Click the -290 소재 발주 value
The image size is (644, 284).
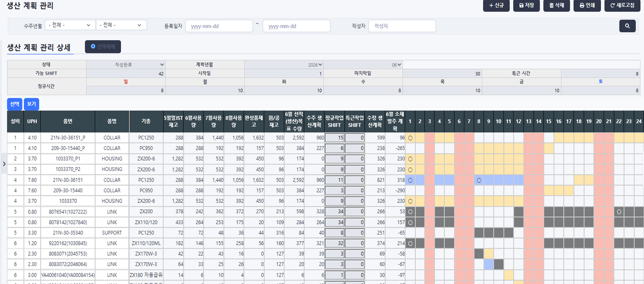(395, 191)
